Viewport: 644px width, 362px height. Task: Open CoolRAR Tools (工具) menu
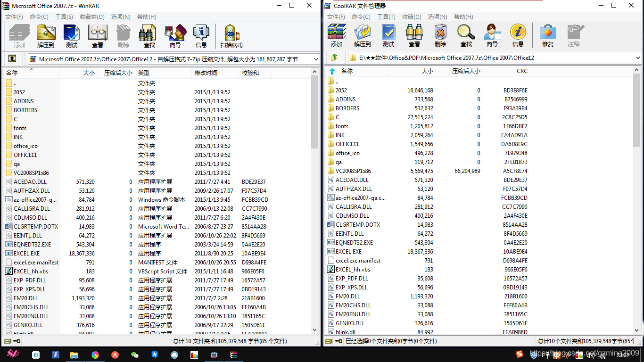click(386, 16)
